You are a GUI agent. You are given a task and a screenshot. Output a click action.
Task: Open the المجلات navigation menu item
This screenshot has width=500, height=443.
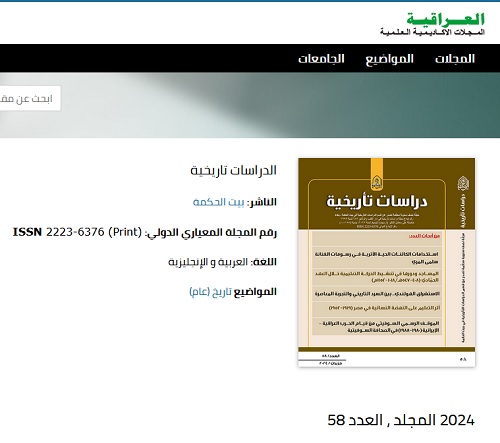(x=455, y=59)
